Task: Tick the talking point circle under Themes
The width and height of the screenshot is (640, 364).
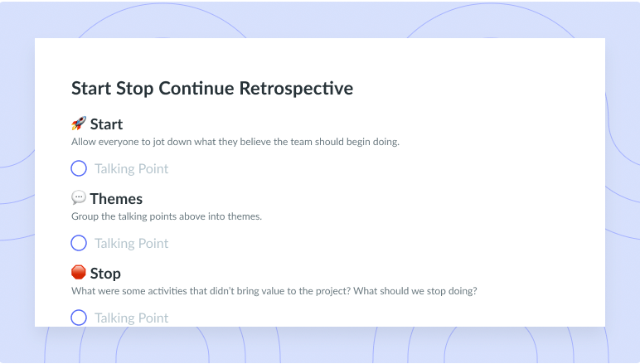Action: pos(79,243)
